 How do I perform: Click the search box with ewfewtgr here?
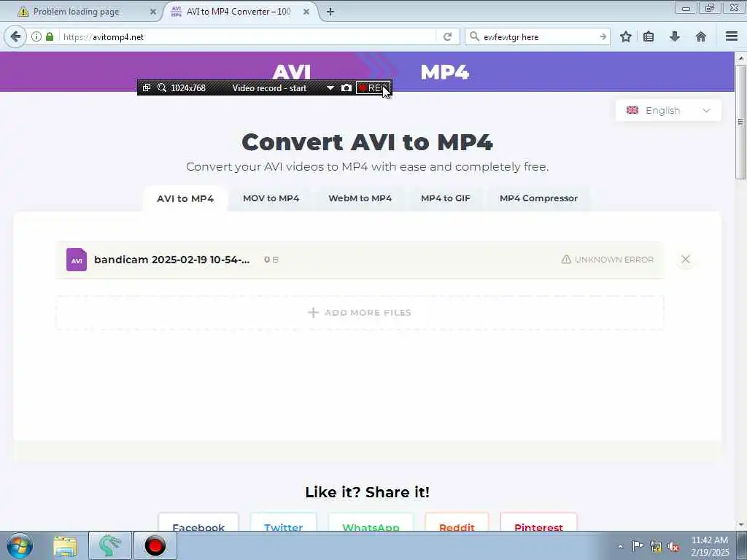pos(538,36)
